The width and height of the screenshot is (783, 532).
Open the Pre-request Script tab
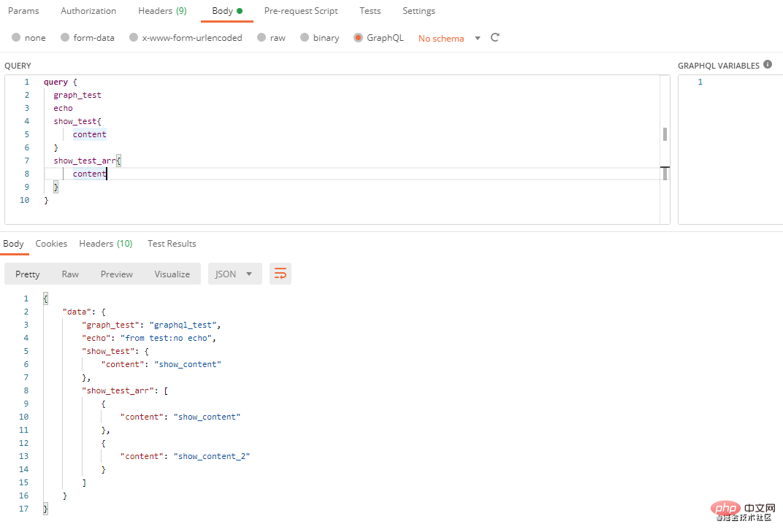pyautogui.click(x=301, y=10)
